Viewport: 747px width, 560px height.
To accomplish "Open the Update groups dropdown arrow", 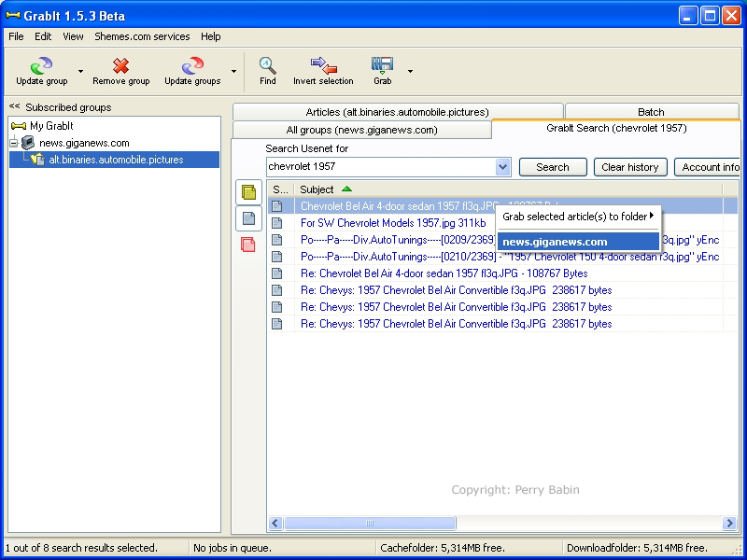I will coord(233,72).
